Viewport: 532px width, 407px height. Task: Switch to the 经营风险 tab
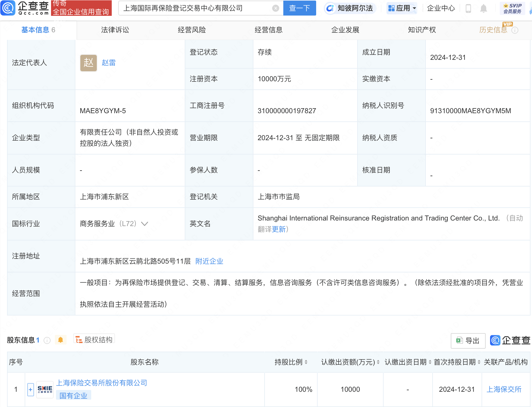192,30
